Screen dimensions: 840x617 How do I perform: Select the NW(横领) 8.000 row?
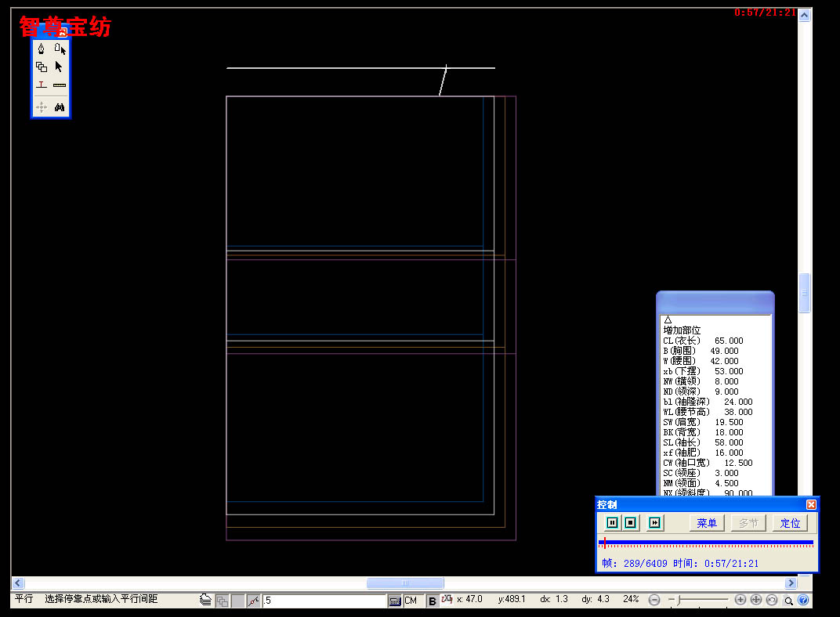701,381
